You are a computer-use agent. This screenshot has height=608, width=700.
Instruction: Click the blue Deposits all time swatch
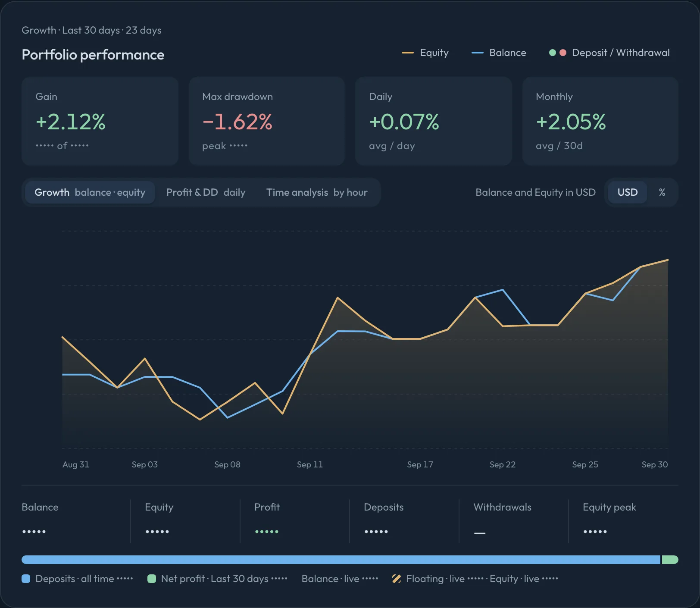(26, 579)
